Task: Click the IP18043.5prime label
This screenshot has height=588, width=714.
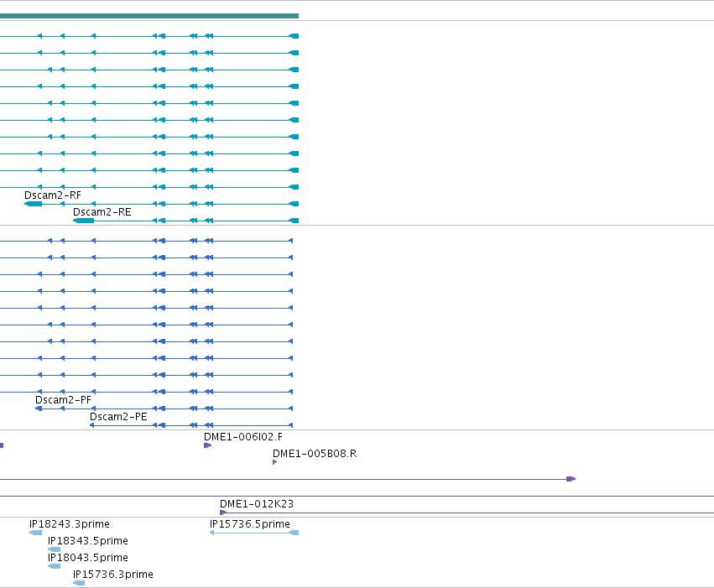Action: coord(88,558)
